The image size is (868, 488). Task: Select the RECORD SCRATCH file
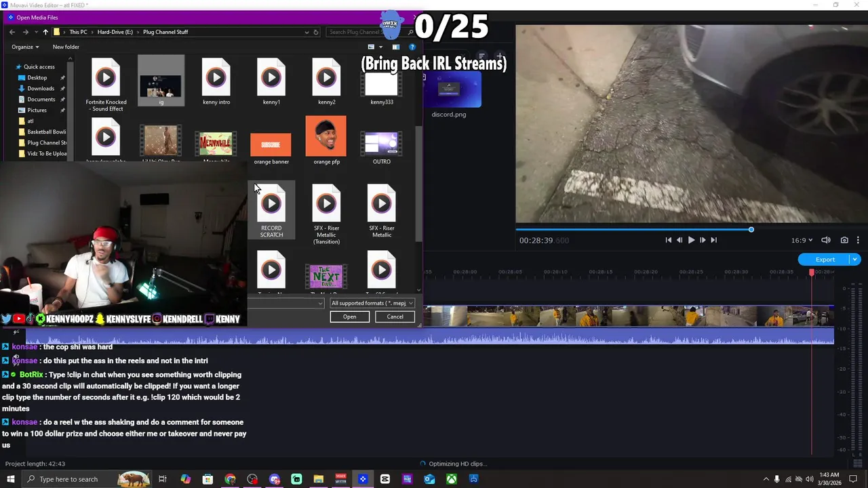coord(271,210)
